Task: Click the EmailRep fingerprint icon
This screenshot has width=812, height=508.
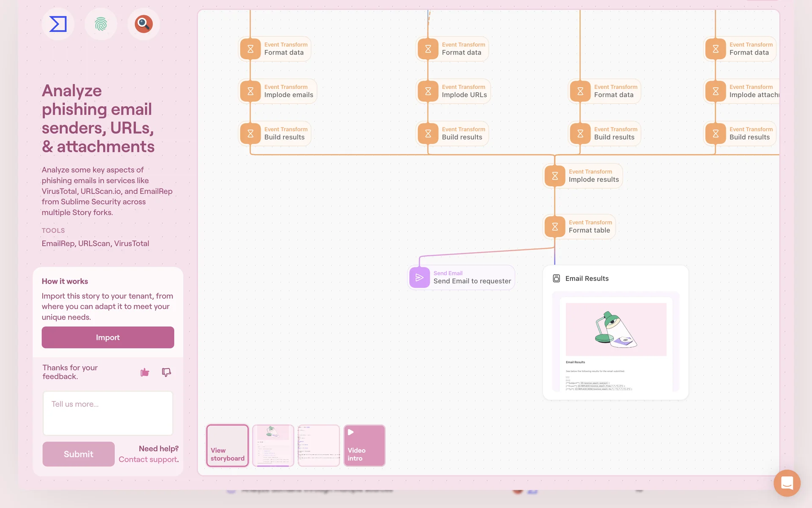Action: pyautogui.click(x=101, y=24)
